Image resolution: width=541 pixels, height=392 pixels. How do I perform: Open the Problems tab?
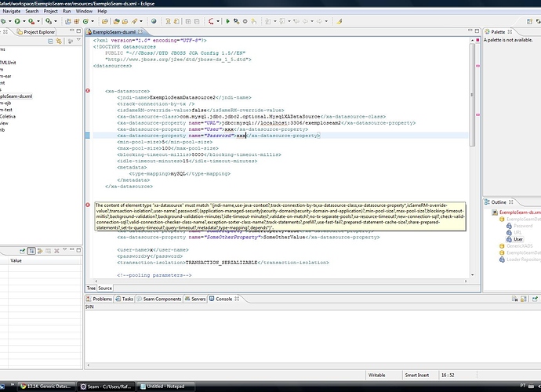(x=99, y=299)
